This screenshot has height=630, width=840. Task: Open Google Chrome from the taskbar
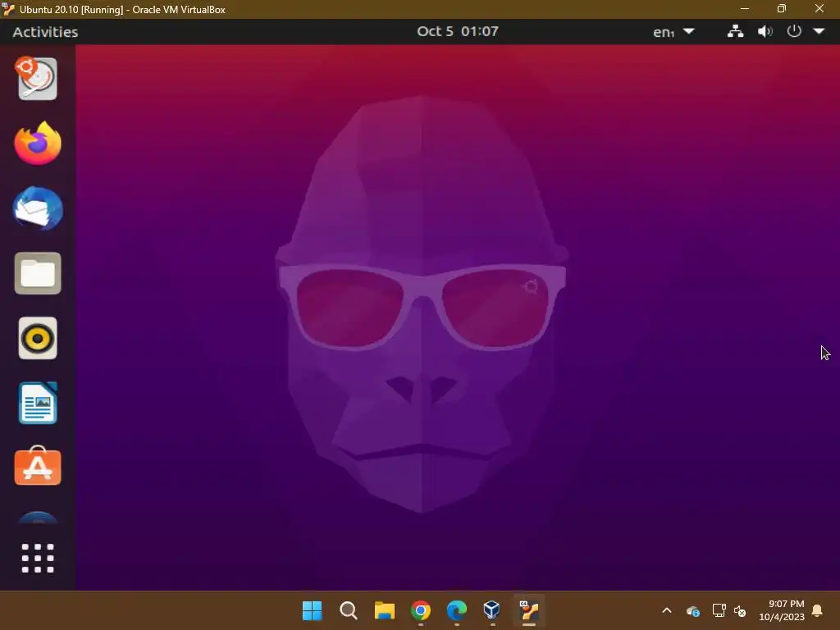(421, 610)
